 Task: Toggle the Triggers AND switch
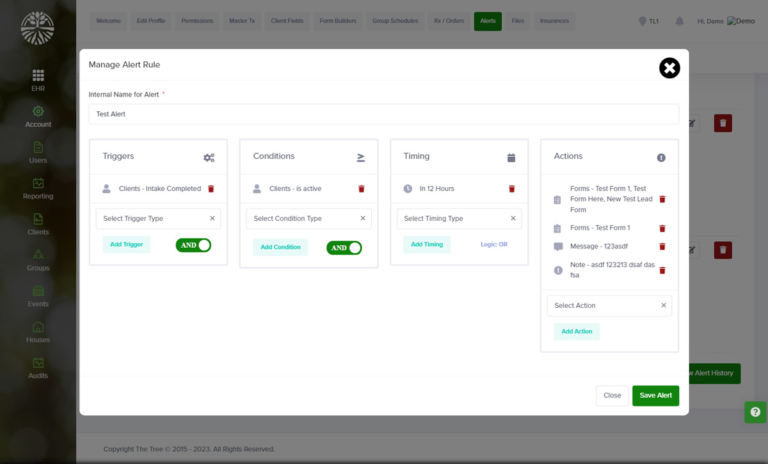pos(193,245)
